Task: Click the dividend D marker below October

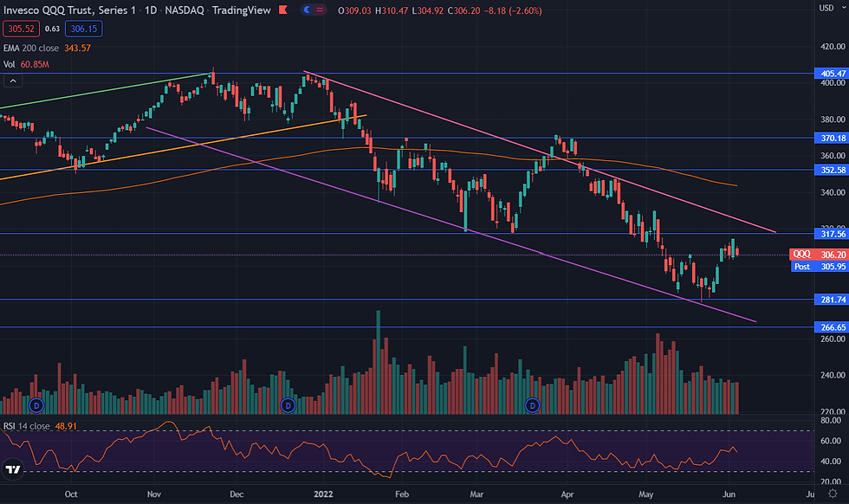Action: point(36,405)
